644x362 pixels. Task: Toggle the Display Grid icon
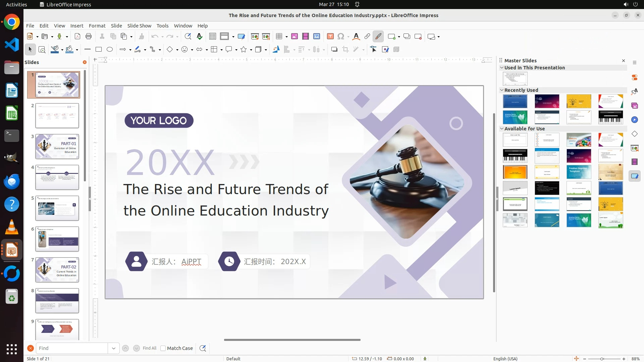point(212,37)
